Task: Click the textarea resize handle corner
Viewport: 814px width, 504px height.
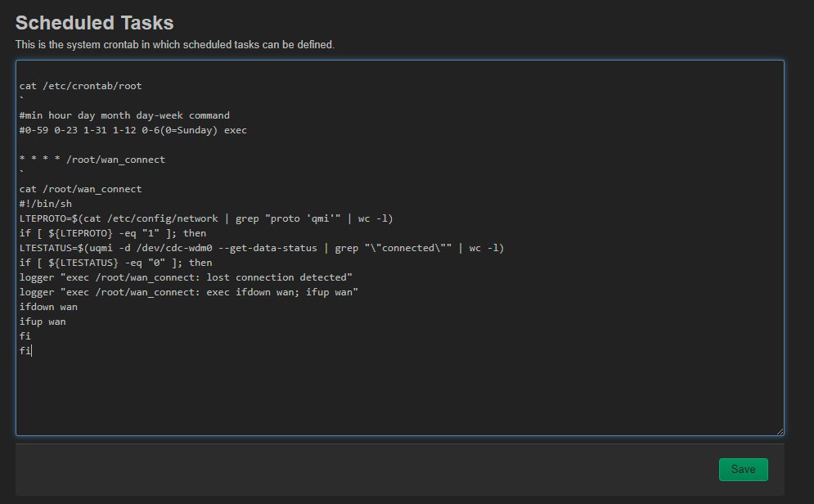Action: coord(780,431)
